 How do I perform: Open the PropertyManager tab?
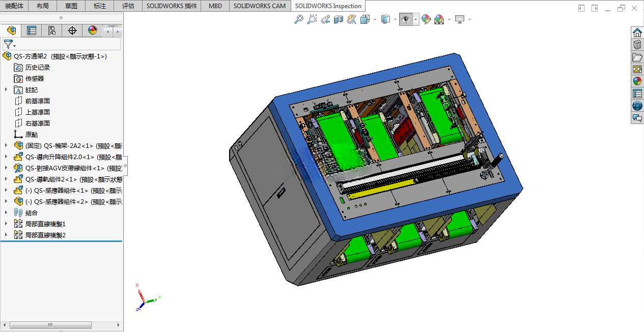point(32,31)
